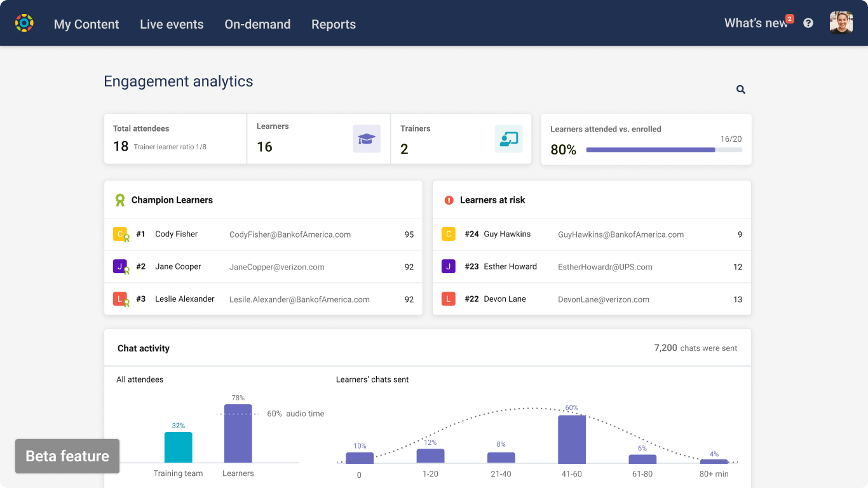
Task: Click the 7,200 chats were sent text
Action: click(696, 348)
